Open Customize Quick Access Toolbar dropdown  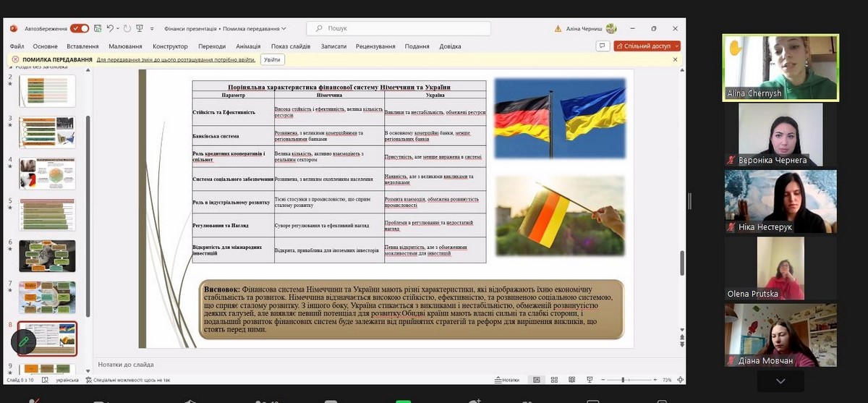[152, 28]
